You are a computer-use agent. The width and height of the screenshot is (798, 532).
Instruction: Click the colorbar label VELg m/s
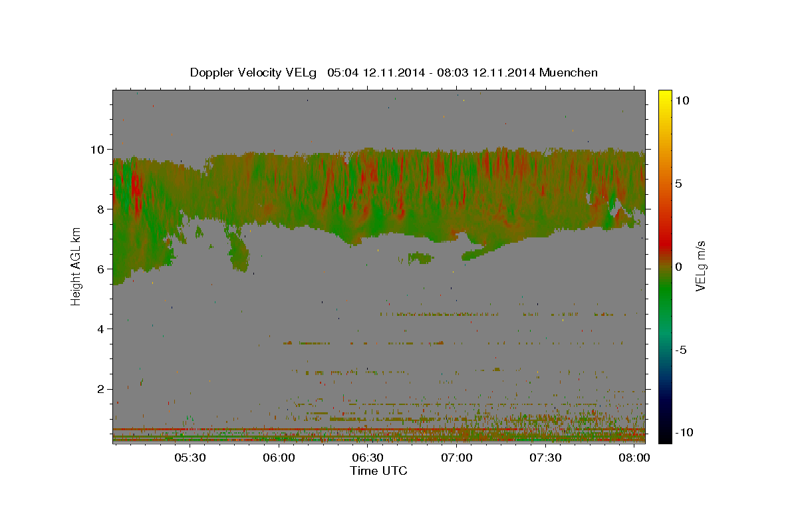(x=700, y=267)
